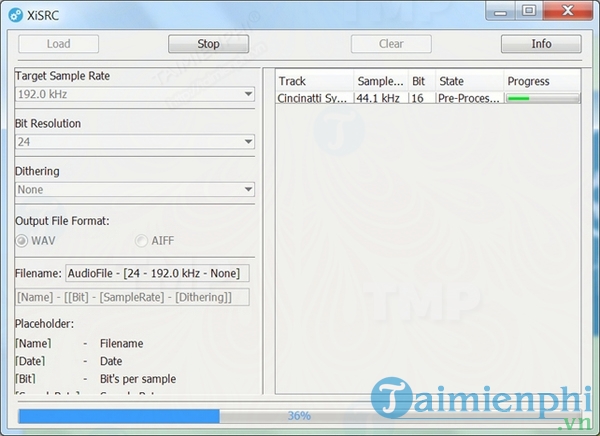Click the track's green progress bar
The image size is (600, 436).
543,98
